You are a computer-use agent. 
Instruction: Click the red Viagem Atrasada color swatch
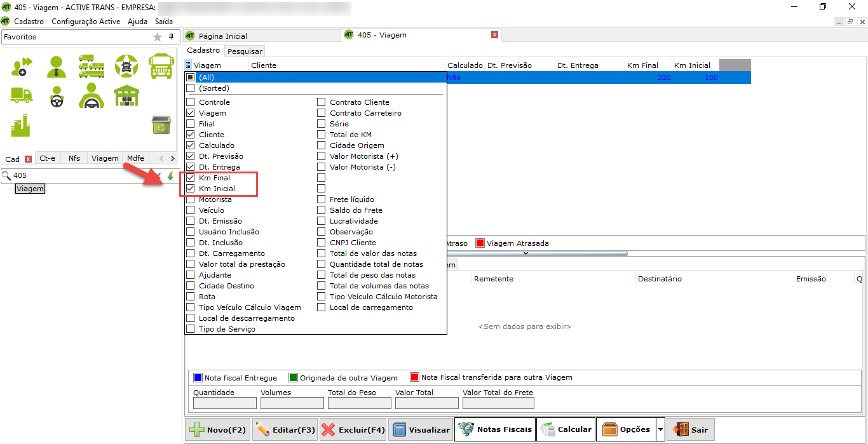click(x=480, y=243)
